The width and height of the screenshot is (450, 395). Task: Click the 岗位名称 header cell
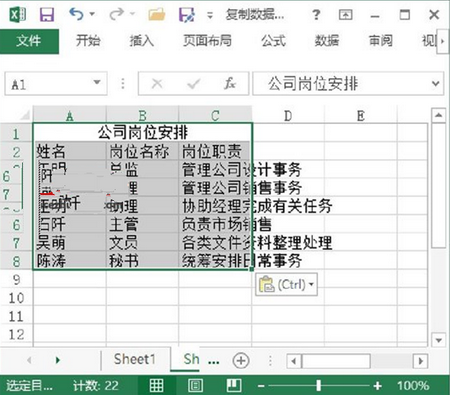pos(142,152)
